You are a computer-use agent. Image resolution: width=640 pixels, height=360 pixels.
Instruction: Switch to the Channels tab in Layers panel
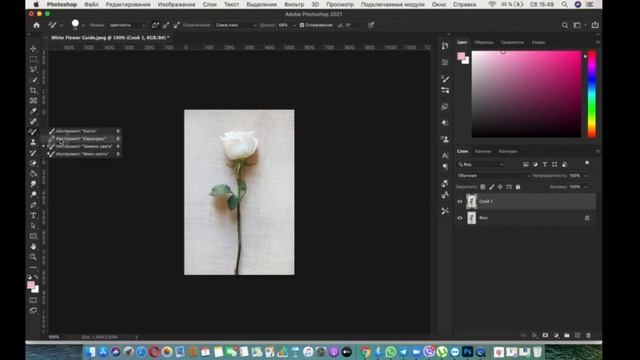click(x=483, y=151)
